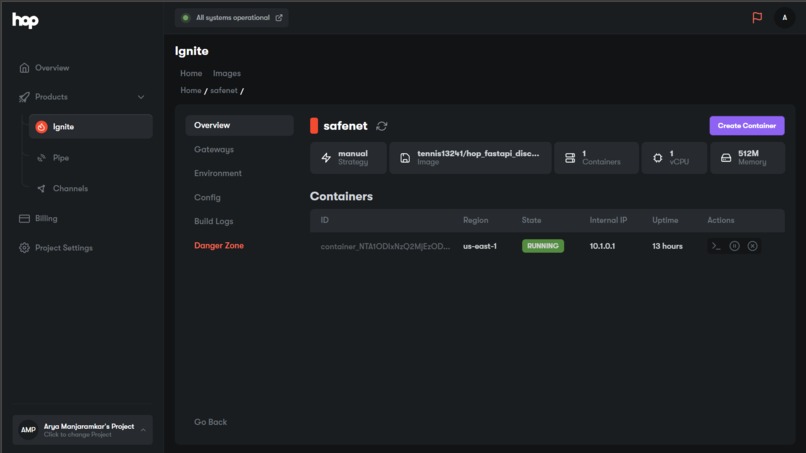Click the Home breadcrumb link
The image size is (806, 453).
pyautogui.click(x=191, y=90)
